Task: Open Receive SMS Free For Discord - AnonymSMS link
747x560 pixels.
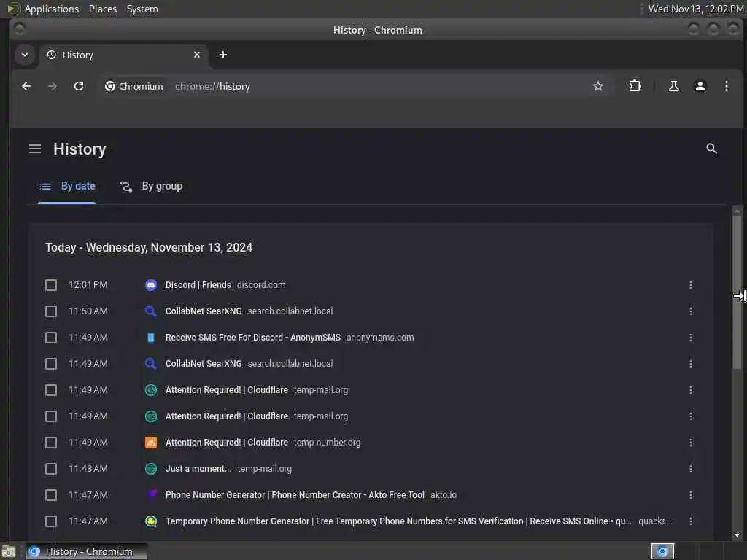Action: point(252,338)
